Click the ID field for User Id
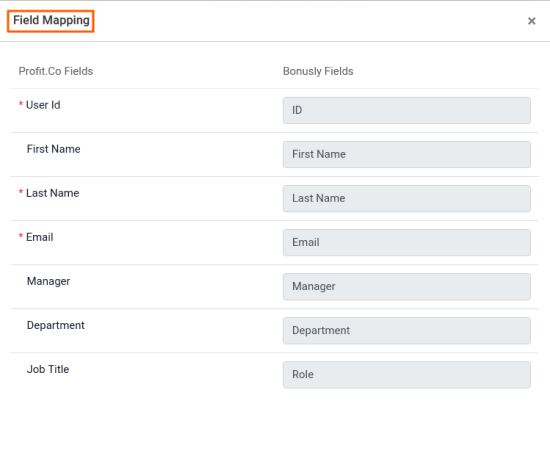 (x=407, y=111)
